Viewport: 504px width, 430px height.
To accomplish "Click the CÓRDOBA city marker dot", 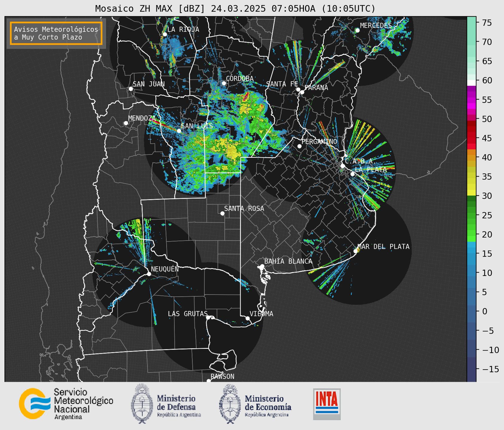I will 224,83.
